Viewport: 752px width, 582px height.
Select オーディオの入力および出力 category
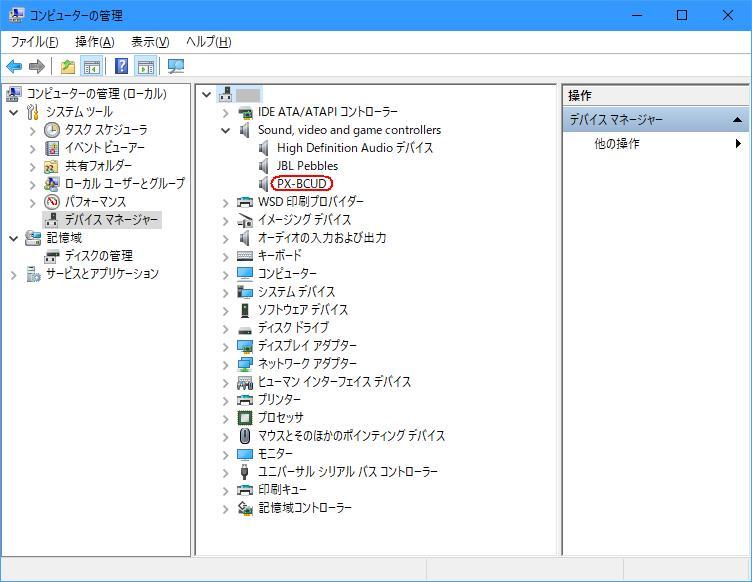click(322, 238)
